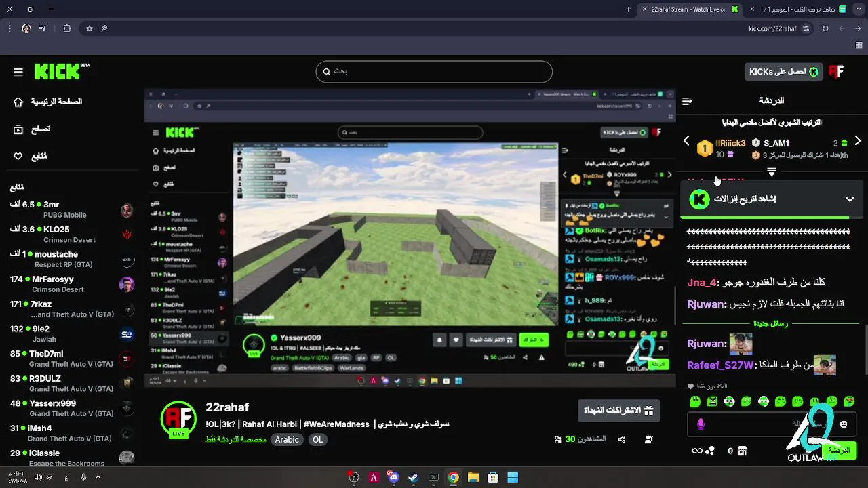868x488 pixels.
Task: Click the follow user icon below the stream
Action: point(649,439)
